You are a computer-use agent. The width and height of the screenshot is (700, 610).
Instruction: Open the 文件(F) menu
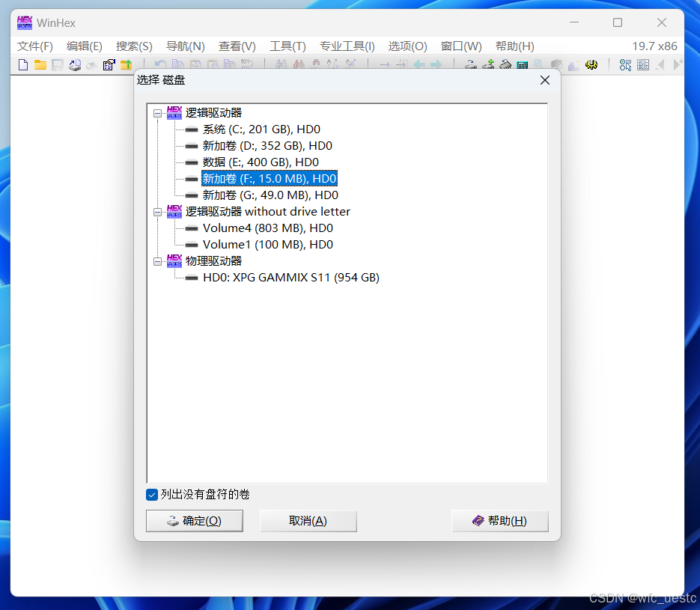pyautogui.click(x=35, y=46)
